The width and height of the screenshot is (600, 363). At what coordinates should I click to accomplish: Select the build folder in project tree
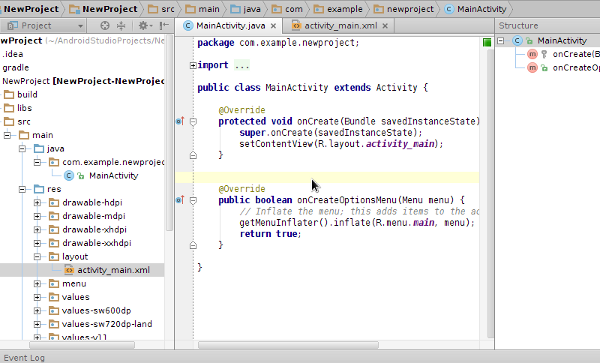(x=21, y=94)
